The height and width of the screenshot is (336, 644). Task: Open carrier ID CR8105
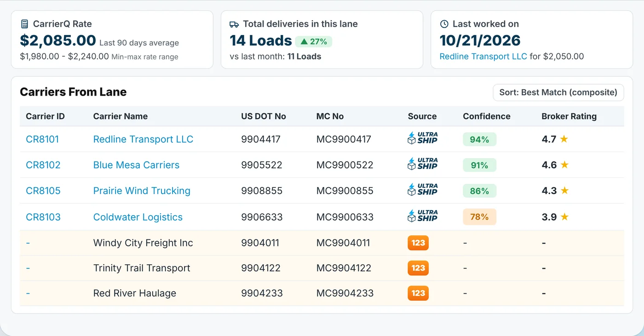43,191
